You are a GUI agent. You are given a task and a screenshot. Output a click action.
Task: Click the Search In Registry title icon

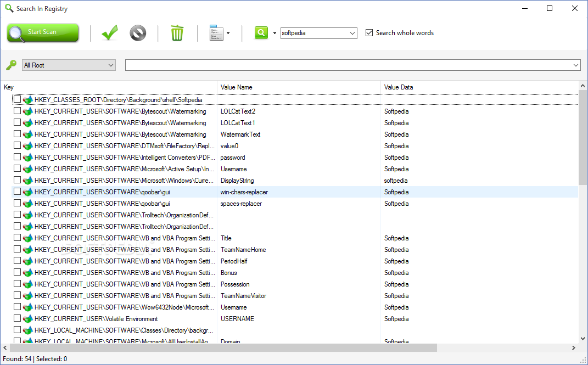pyautogui.click(x=9, y=8)
